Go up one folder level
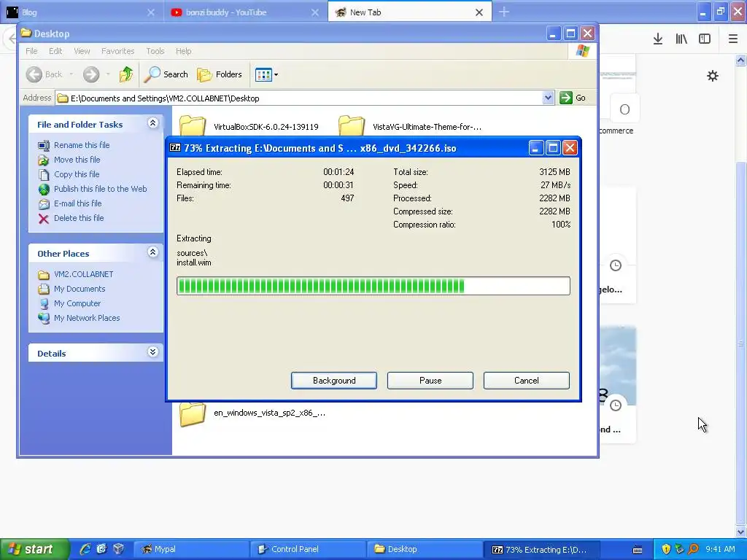747x560 pixels. [125, 74]
